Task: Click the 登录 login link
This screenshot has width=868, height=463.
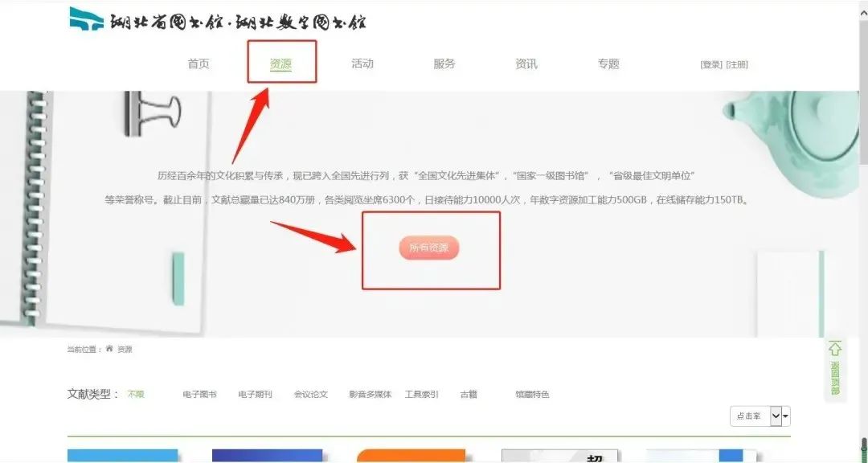Action: [711, 65]
